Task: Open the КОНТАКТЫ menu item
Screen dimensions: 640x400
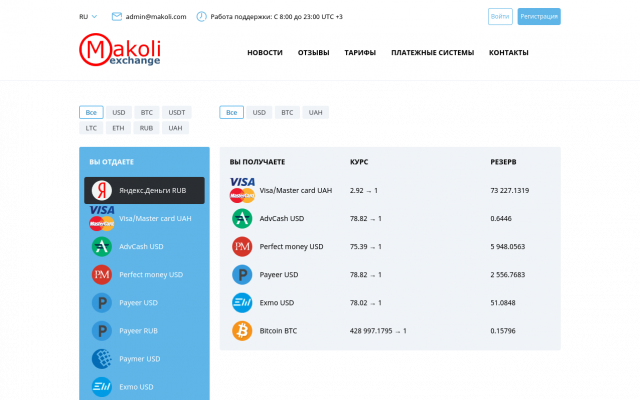Action: [x=509, y=53]
